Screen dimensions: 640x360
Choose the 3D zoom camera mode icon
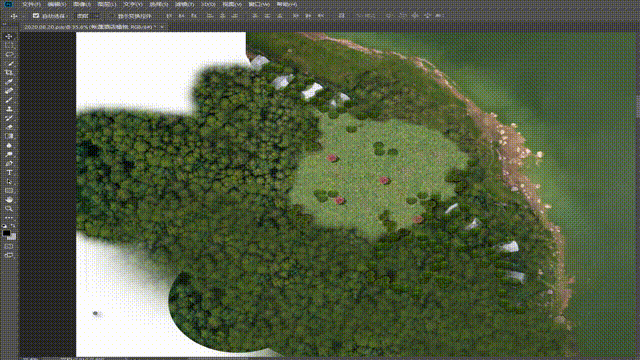tap(439, 16)
